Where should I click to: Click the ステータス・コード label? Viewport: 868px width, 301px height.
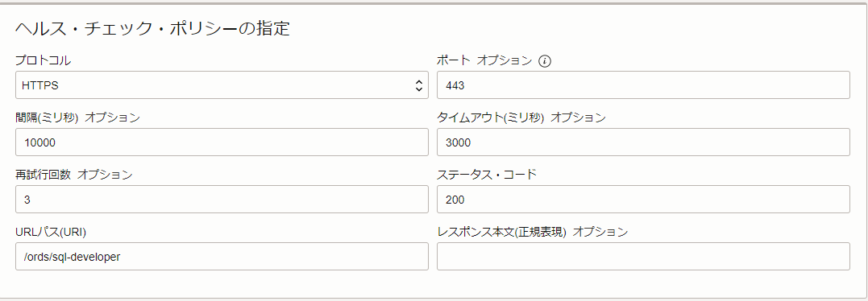tap(487, 175)
